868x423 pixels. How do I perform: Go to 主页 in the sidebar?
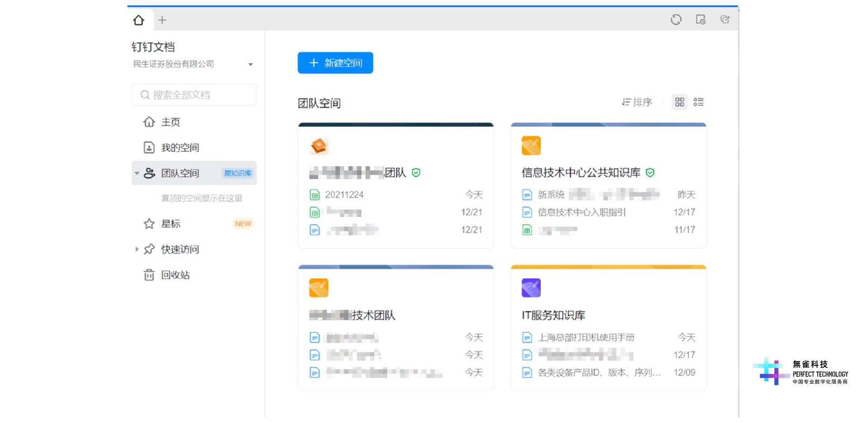(170, 122)
